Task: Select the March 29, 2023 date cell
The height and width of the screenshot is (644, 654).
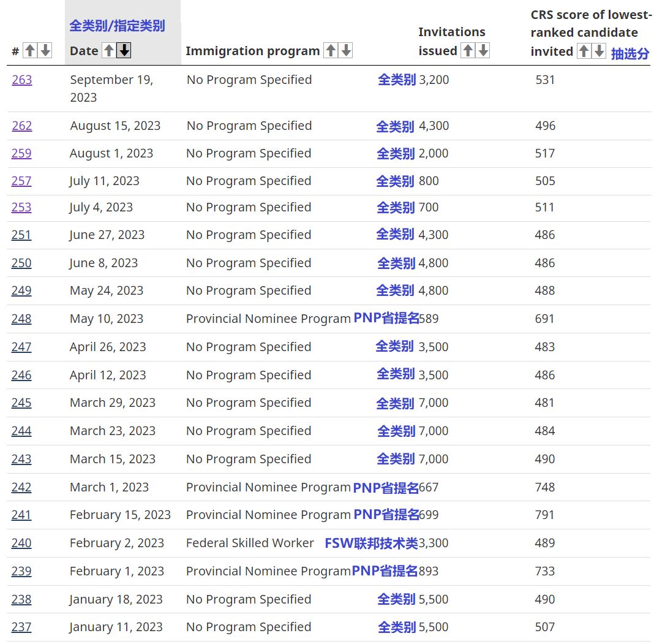Action: [113, 403]
